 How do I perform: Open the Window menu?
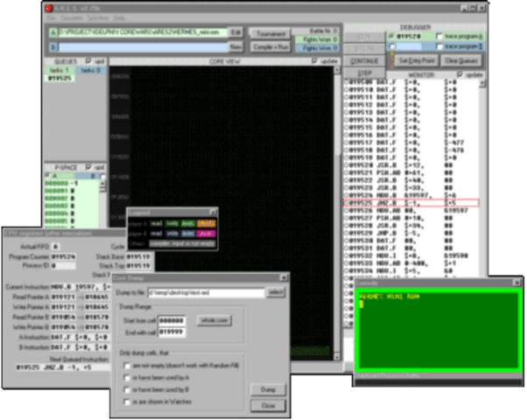tap(98, 17)
